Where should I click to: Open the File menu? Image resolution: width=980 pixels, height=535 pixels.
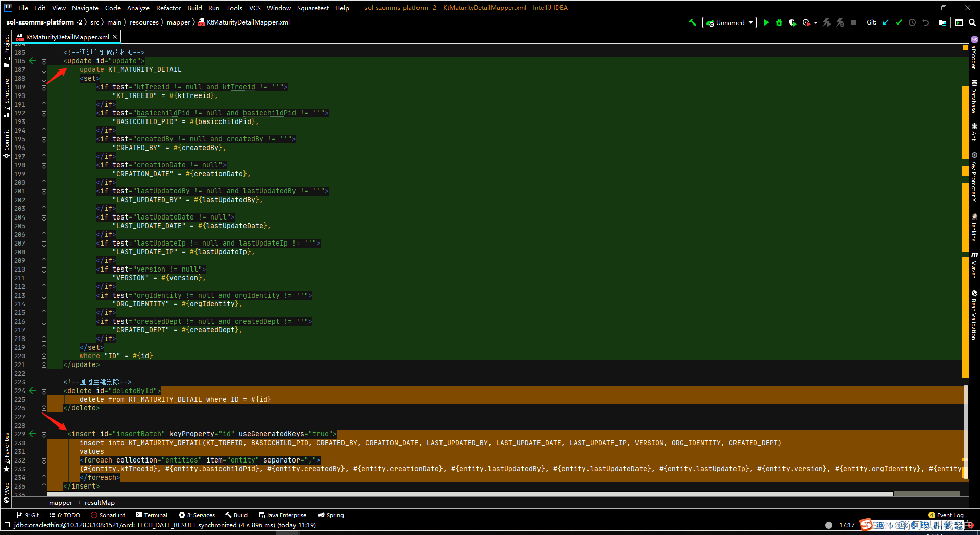[x=23, y=8]
